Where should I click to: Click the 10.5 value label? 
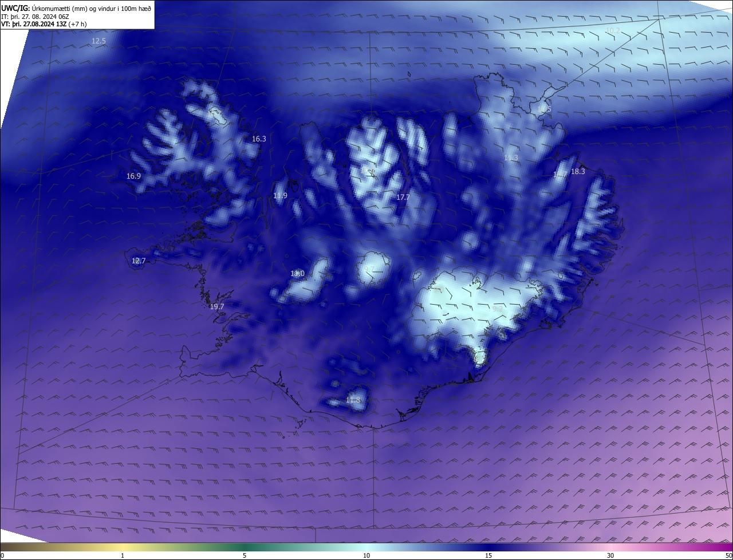[544, 109]
